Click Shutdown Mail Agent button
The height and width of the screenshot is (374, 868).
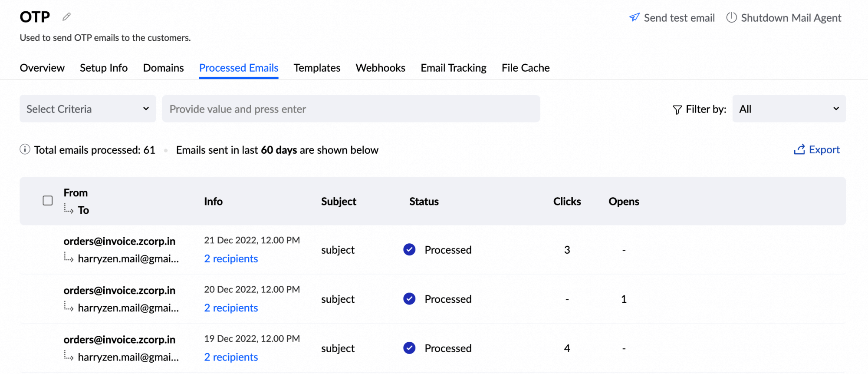tap(791, 18)
